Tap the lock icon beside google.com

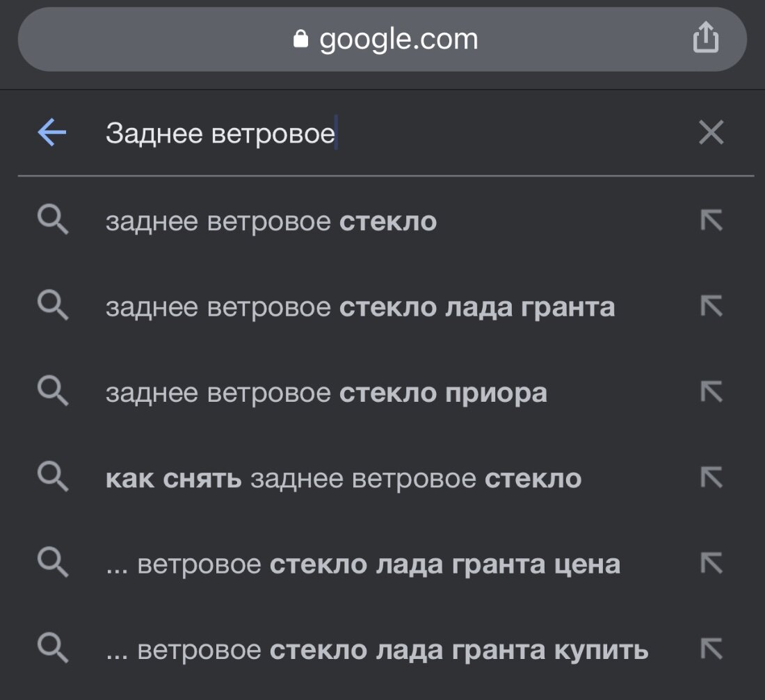300,39
